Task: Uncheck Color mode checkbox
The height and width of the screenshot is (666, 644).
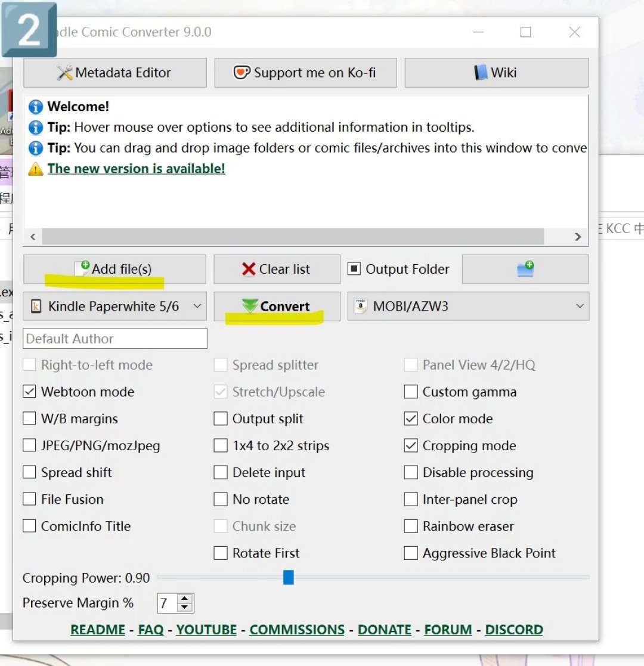Action: click(x=411, y=419)
